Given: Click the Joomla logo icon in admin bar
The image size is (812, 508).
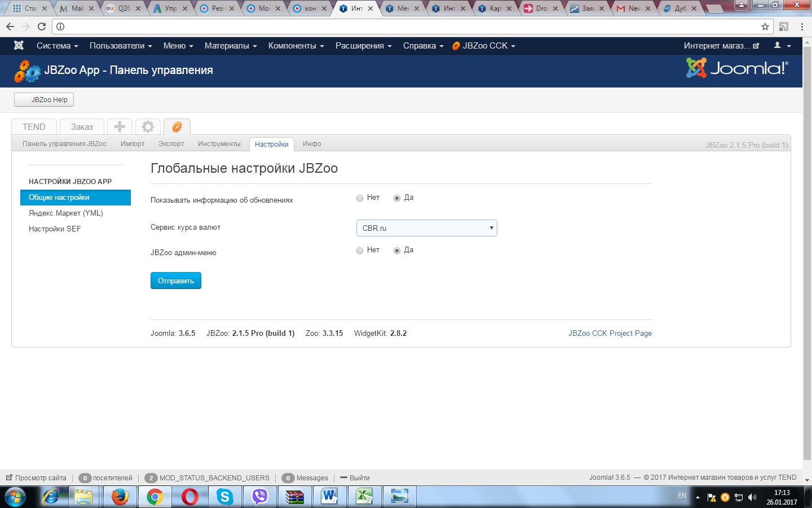Looking at the screenshot, I should (x=19, y=46).
